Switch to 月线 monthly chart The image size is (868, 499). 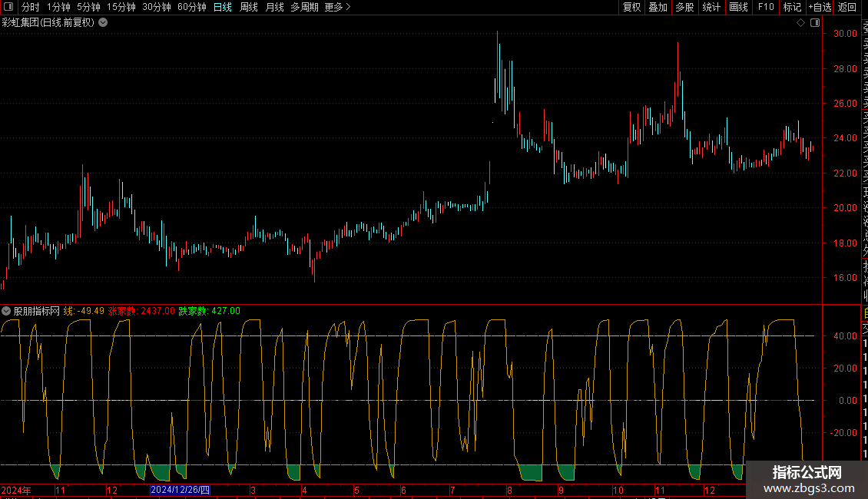[x=274, y=7]
